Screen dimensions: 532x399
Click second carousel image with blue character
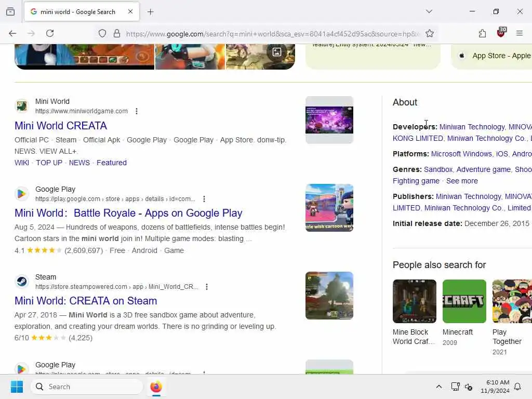(x=190, y=57)
